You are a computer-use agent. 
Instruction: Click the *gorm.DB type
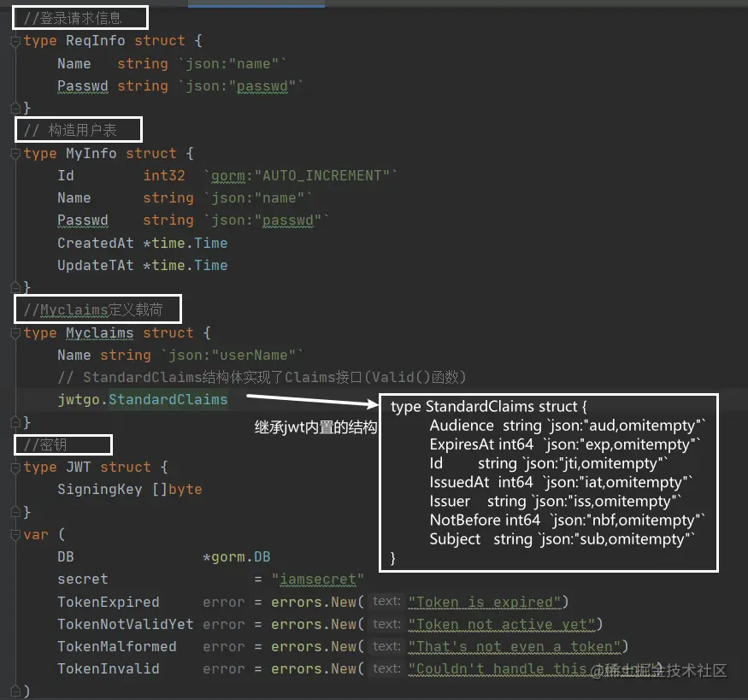237,557
